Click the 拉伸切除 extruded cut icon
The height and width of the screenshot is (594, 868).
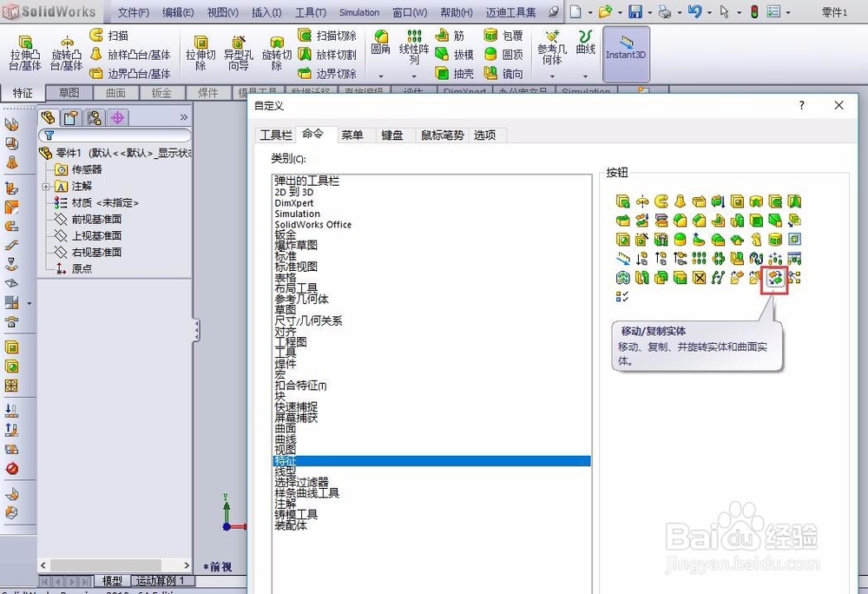click(x=201, y=53)
